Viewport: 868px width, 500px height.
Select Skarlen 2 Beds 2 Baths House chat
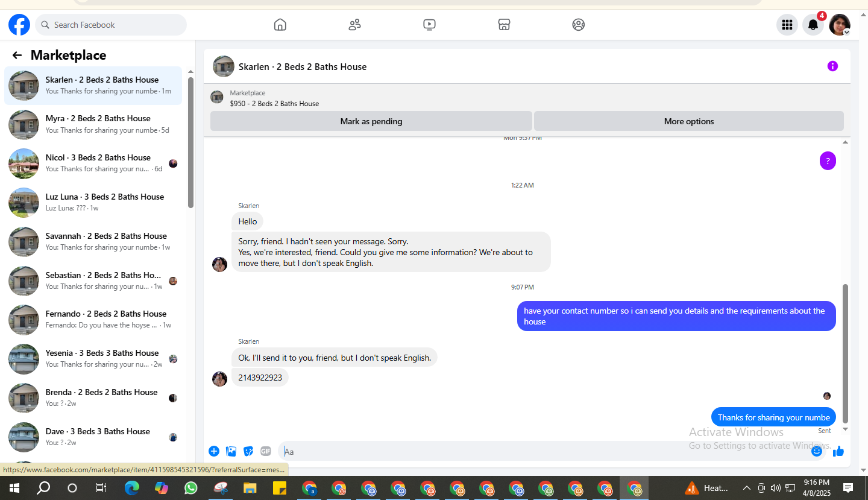pyautogui.click(x=93, y=86)
